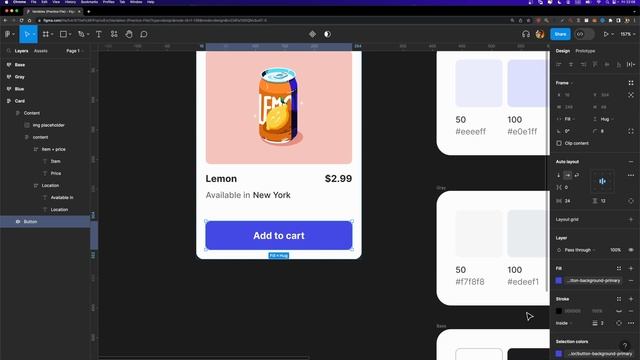Click the align vertical centers icon
This screenshot has width=640, height=360.
(x=607, y=64)
